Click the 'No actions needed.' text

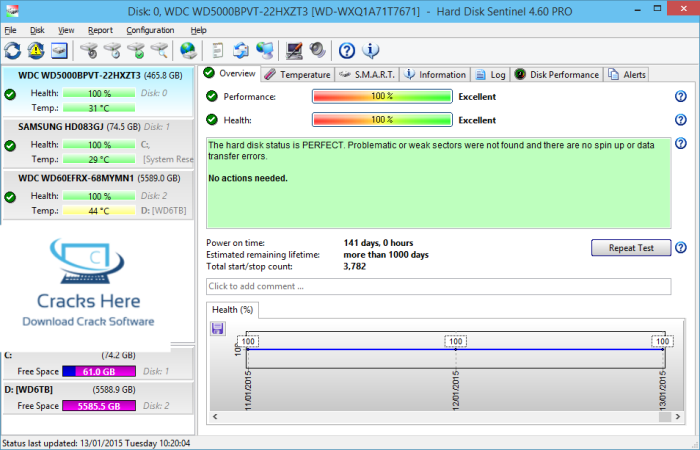(x=248, y=178)
